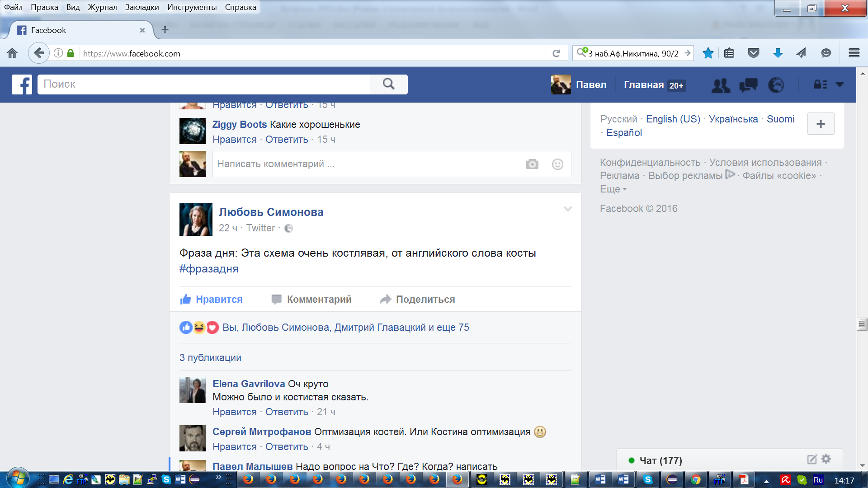Screen dimensions: 868x488
Task: Open post options chevron for Любовь Симонова
Action: pos(568,209)
